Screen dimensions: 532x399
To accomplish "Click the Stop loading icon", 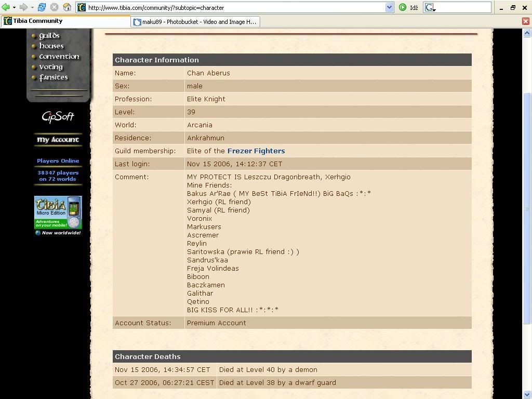I will (54, 7).
